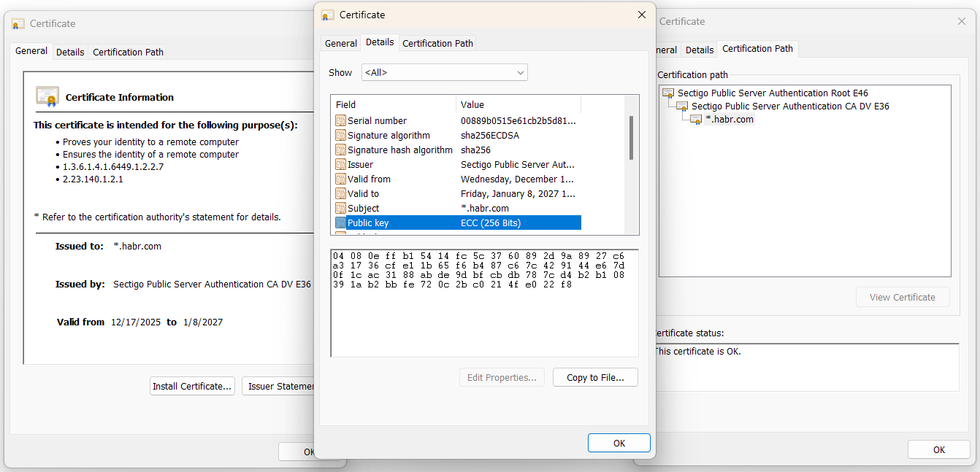Click 'This certificate is OK.' status text
Viewport: 980px width, 472px height.
click(x=697, y=352)
